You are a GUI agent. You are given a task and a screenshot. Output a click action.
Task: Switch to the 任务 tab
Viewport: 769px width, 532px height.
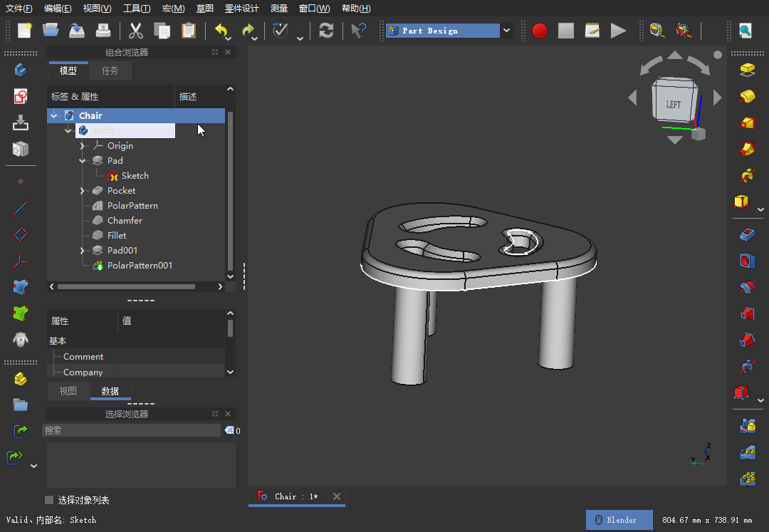click(x=110, y=71)
